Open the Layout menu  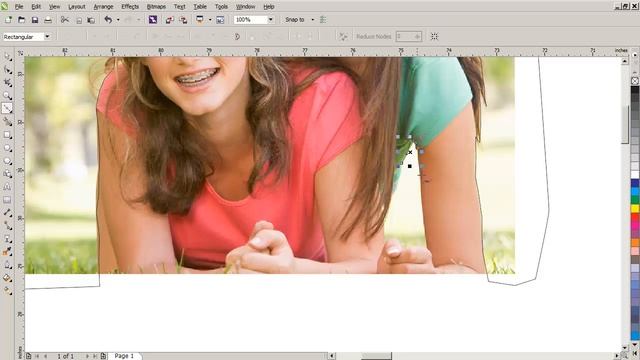(76, 7)
